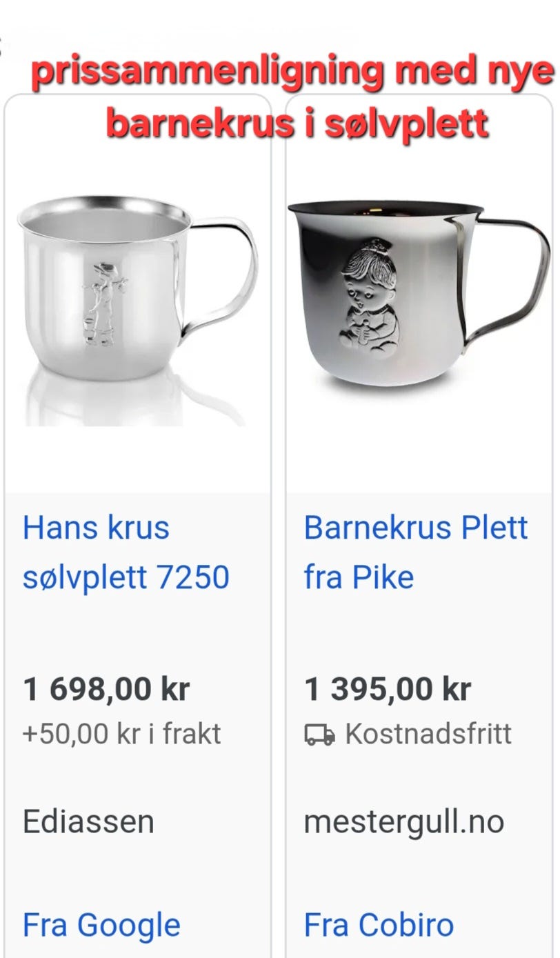Click the barnekrus i sølvplett caption line
Image resolution: width=560 pixels, height=958 pixels.
[x=297, y=123]
